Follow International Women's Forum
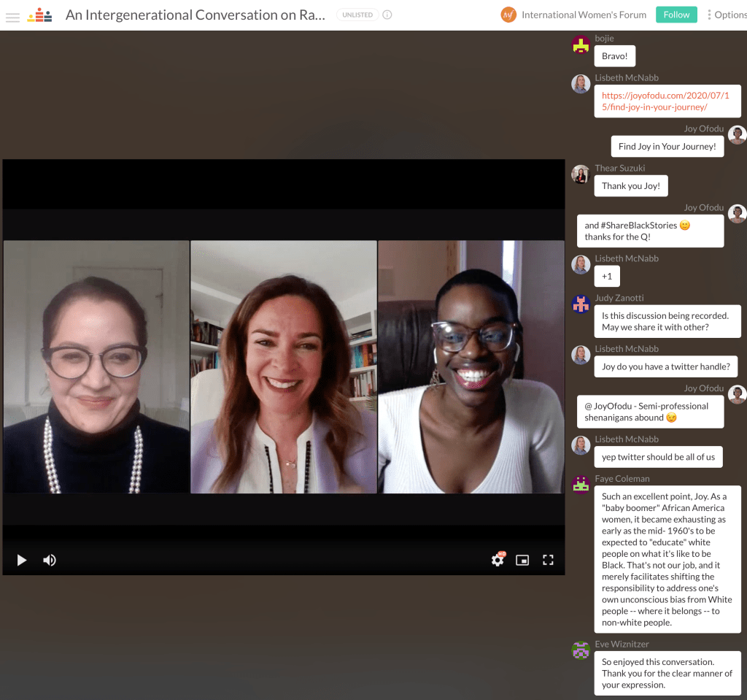 (x=676, y=15)
